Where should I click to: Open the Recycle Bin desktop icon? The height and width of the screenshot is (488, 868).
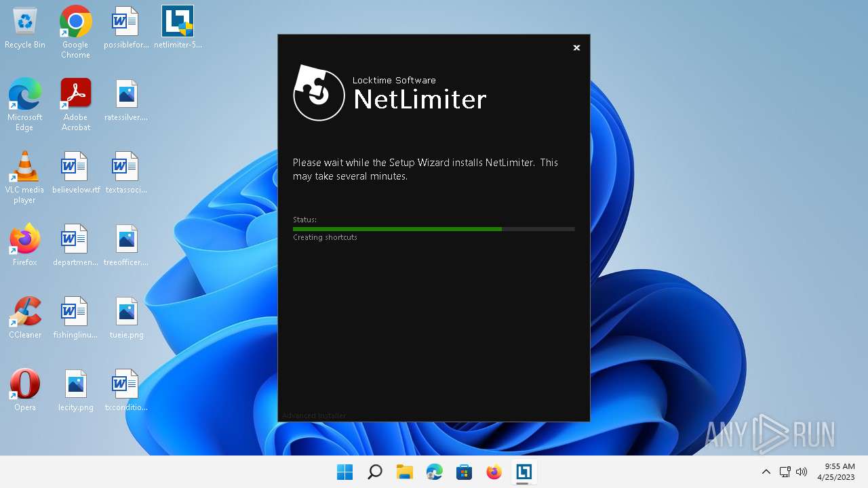(x=25, y=28)
